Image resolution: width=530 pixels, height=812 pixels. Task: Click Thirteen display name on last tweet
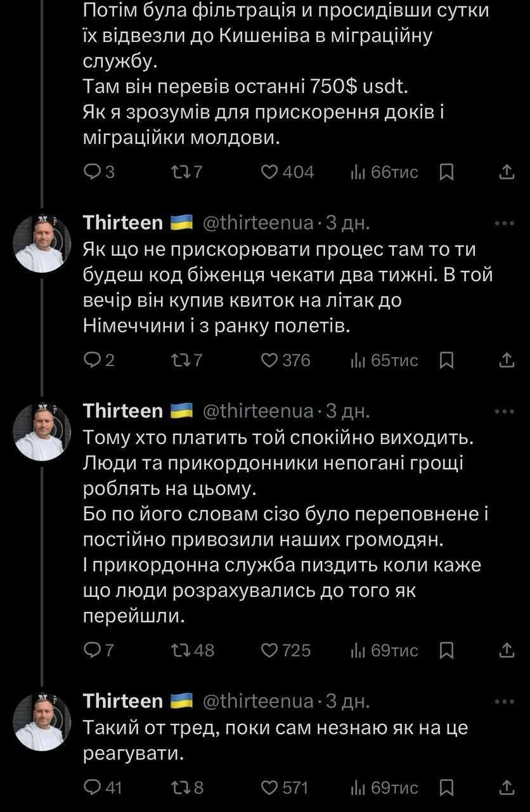[x=123, y=701]
